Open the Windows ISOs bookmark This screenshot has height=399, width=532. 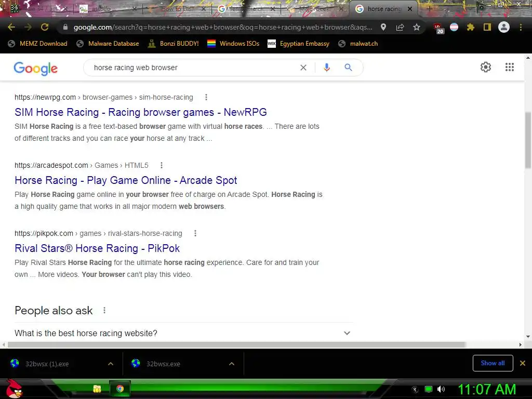[233, 44]
